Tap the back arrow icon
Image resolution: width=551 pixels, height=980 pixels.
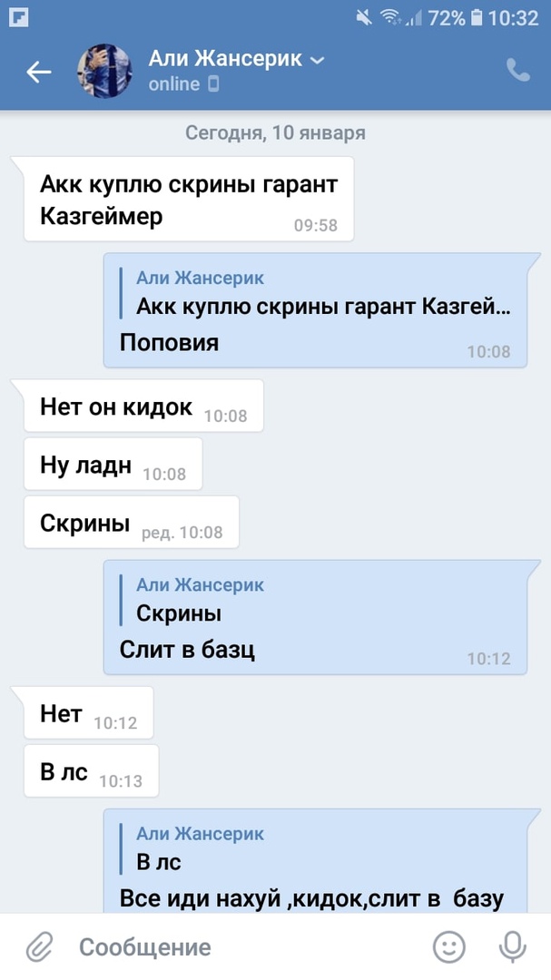38,72
